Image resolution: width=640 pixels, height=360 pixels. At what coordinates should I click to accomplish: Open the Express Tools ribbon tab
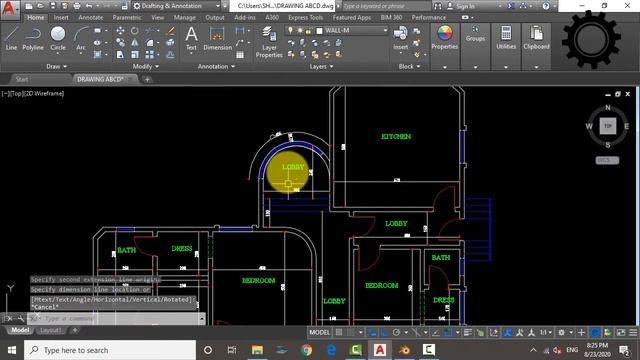[x=305, y=18]
